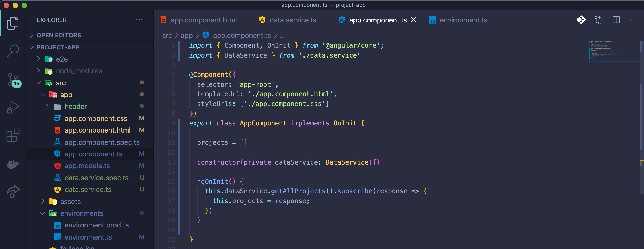Click the open changes compare icon

tap(599, 20)
